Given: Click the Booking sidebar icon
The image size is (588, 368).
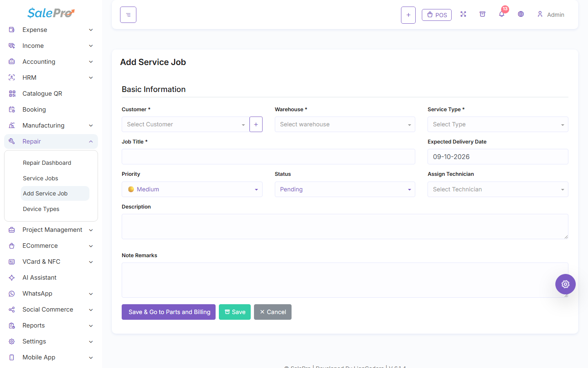Looking at the screenshot, I should click(x=12, y=110).
